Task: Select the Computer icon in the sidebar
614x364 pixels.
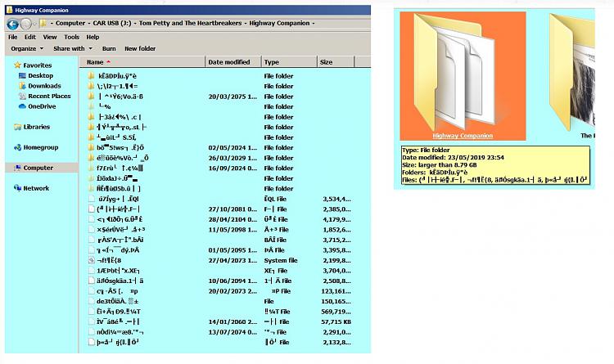Action: coord(17,168)
